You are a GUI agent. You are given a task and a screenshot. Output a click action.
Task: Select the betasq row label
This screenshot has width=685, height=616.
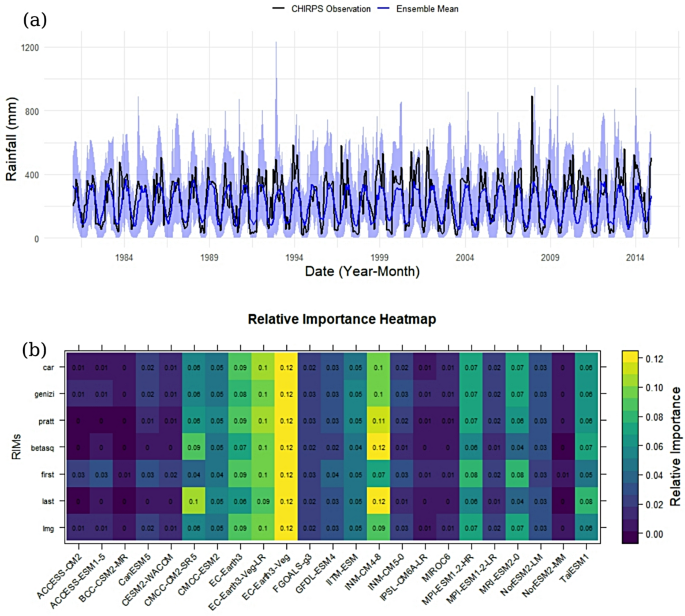42,448
